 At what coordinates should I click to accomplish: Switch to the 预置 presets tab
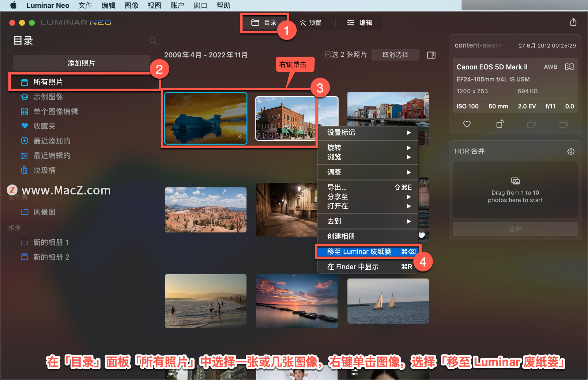click(x=311, y=23)
